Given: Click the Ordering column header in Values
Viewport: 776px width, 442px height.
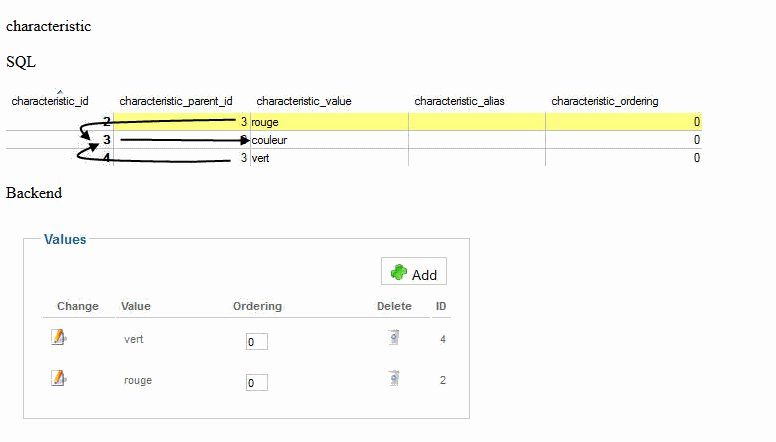Looking at the screenshot, I should pyautogui.click(x=257, y=306).
